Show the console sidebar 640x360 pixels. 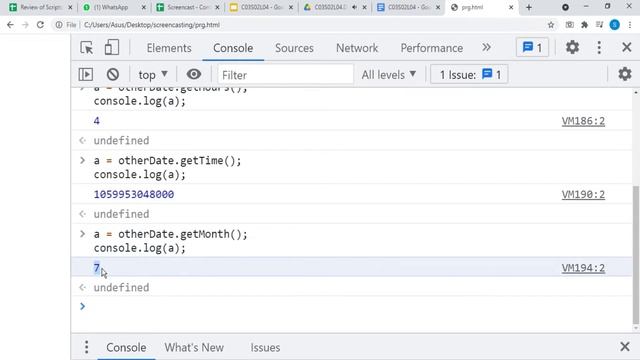[86, 74]
